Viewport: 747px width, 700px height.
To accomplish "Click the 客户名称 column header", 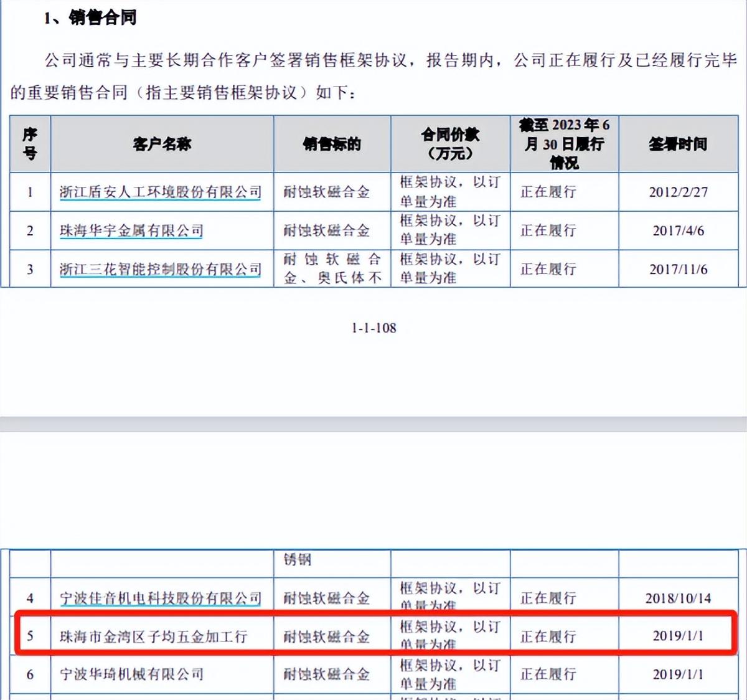I will tap(161, 144).
